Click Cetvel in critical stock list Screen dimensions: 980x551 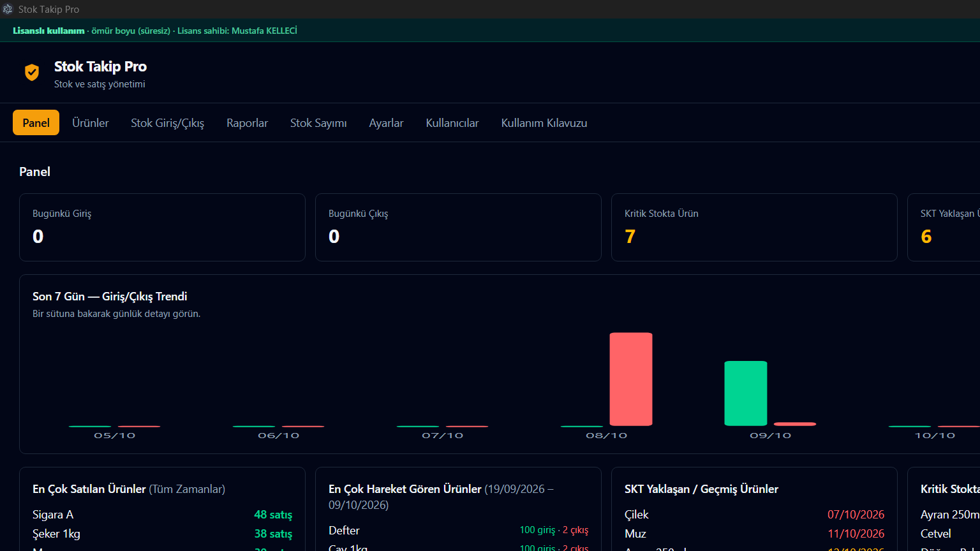[x=936, y=534]
